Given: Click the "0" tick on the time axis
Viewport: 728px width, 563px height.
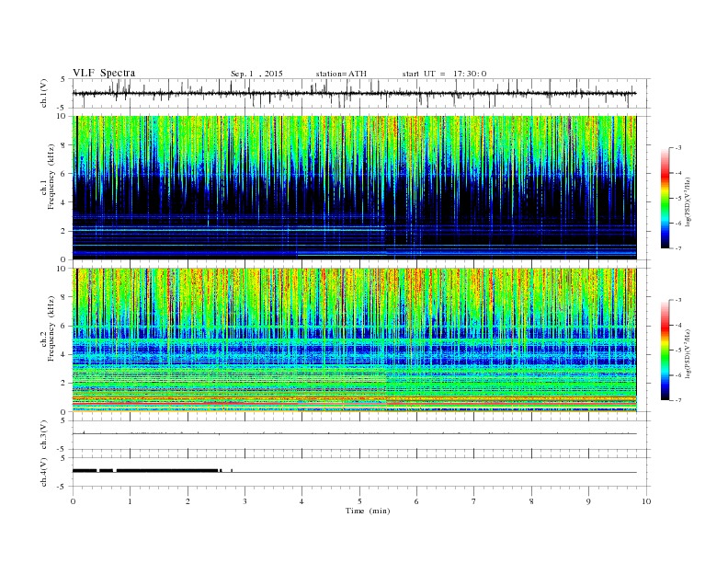Looking at the screenshot, I should tap(73, 501).
